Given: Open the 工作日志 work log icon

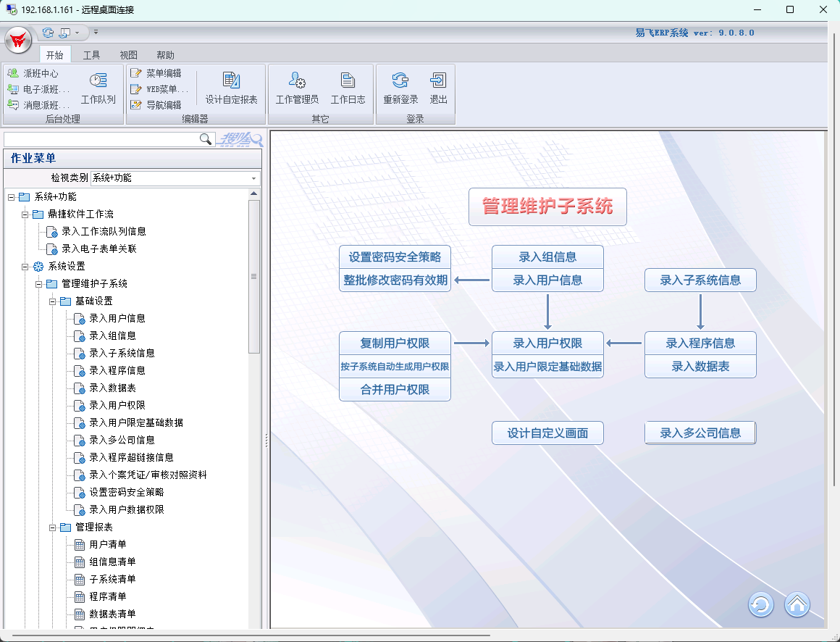Looking at the screenshot, I should [348, 81].
